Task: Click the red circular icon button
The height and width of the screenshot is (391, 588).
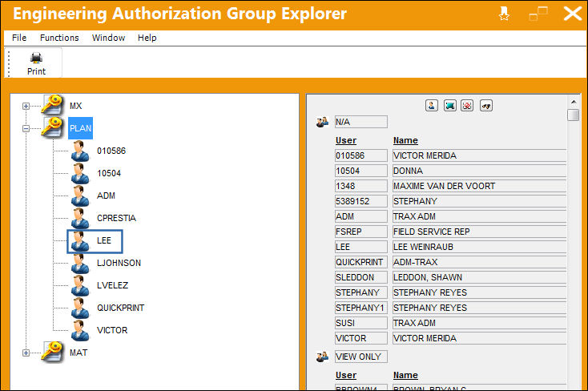Action: pos(467,106)
